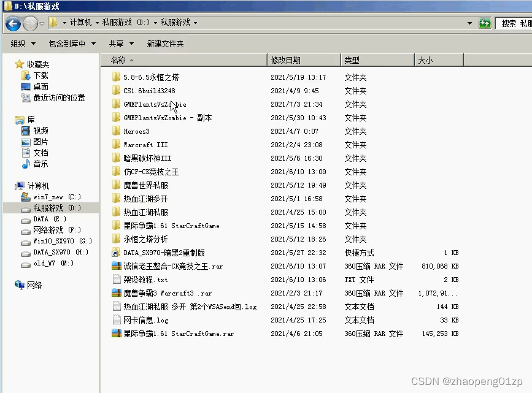Open drive Win10_SX970 (G:)
This screenshot has width=532, height=393.
[x=63, y=241]
